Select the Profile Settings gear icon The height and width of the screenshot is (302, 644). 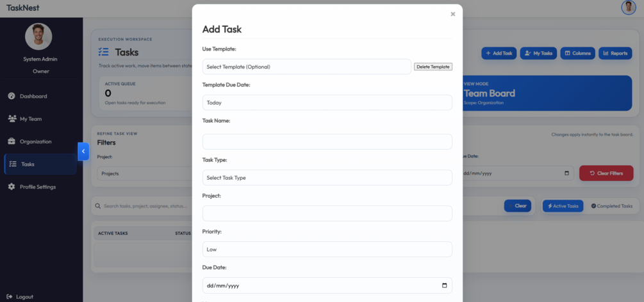(12, 187)
